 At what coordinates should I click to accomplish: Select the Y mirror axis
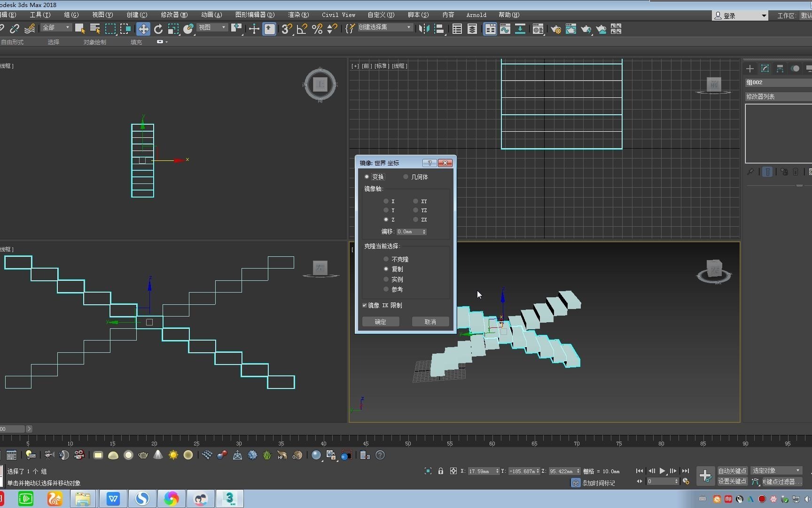(386, 210)
